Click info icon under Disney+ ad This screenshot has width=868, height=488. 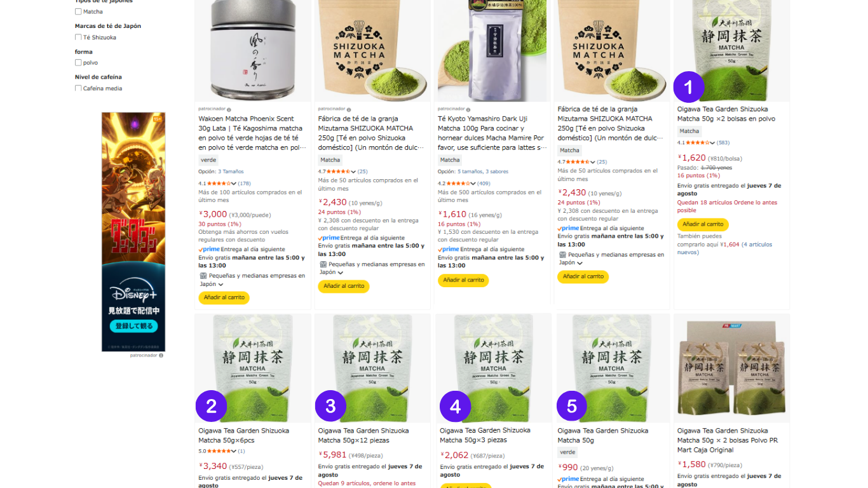click(x=161, y=355)
